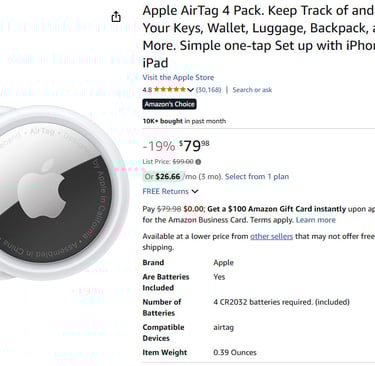This screenshot has width=375, height=366.
Task: Click the 10K+ bought in past month text
Action: click(x=184, y=121)
